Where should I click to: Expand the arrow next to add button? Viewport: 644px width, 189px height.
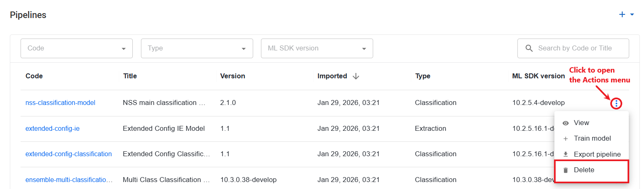(x=632, y=15)
